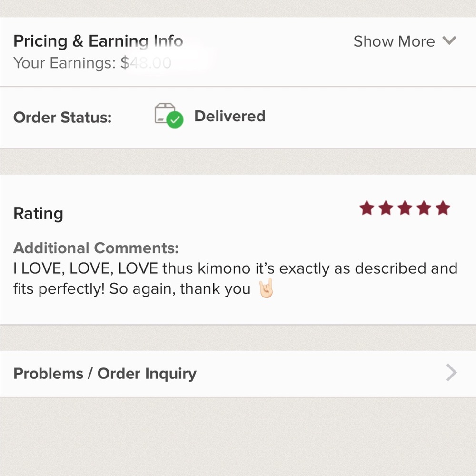Click the green checkmark badge

tap(176, 120)
